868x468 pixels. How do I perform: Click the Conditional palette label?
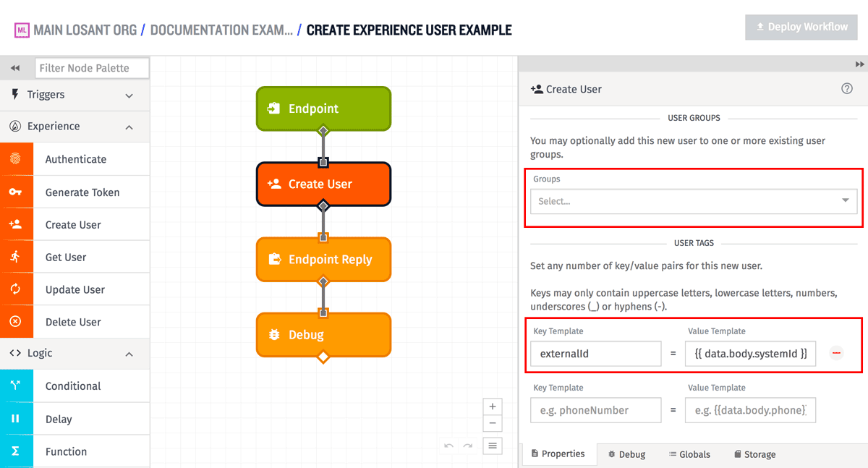click(x=73, y=386)
